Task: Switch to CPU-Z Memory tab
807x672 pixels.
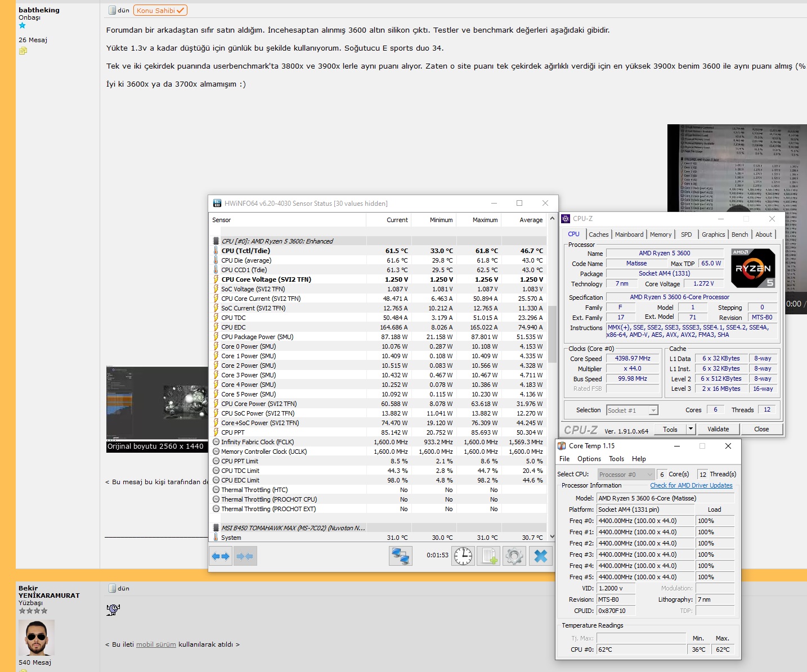Action: point(661,234)
